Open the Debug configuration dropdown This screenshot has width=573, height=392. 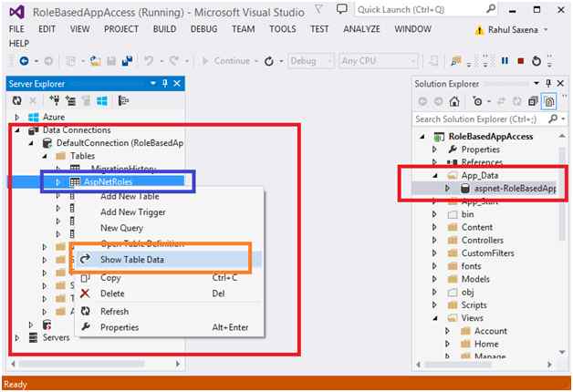pos(311,61)
